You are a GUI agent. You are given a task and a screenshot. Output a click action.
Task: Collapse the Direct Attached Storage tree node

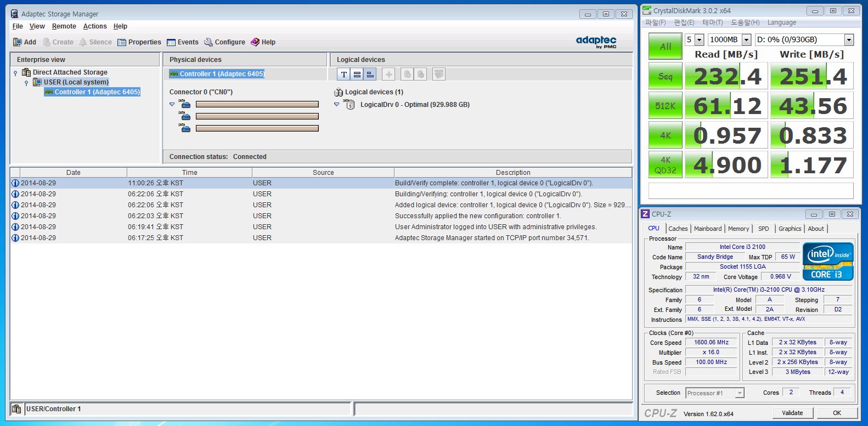(15, 73)
